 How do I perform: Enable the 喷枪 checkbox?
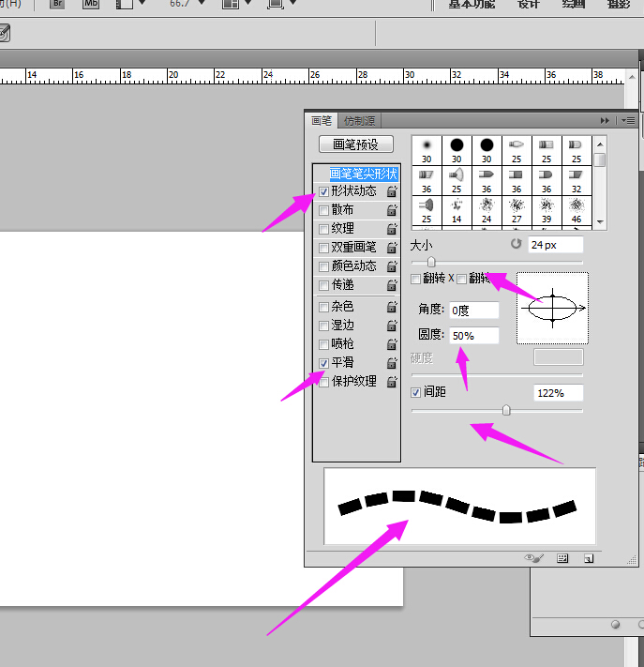click(324, 344)
